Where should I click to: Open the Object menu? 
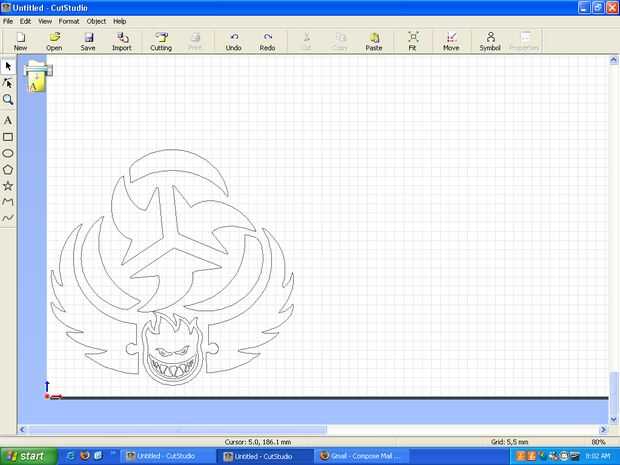click(x=96, y=21)
